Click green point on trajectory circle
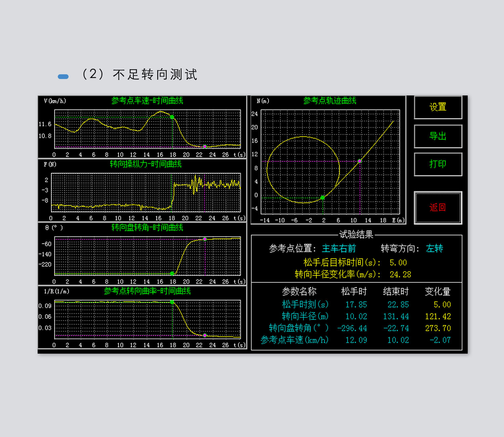 click(x=323, y=198)
